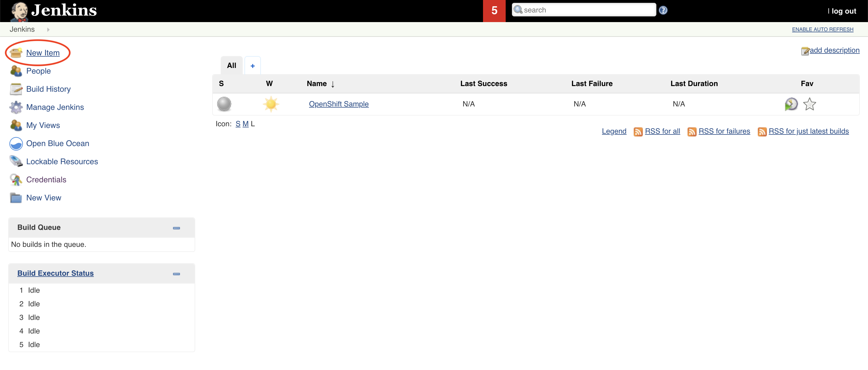This screenshot has height=370, width=868.
Task: Add a new view with plus tab
Action: [x=252, y=66]
